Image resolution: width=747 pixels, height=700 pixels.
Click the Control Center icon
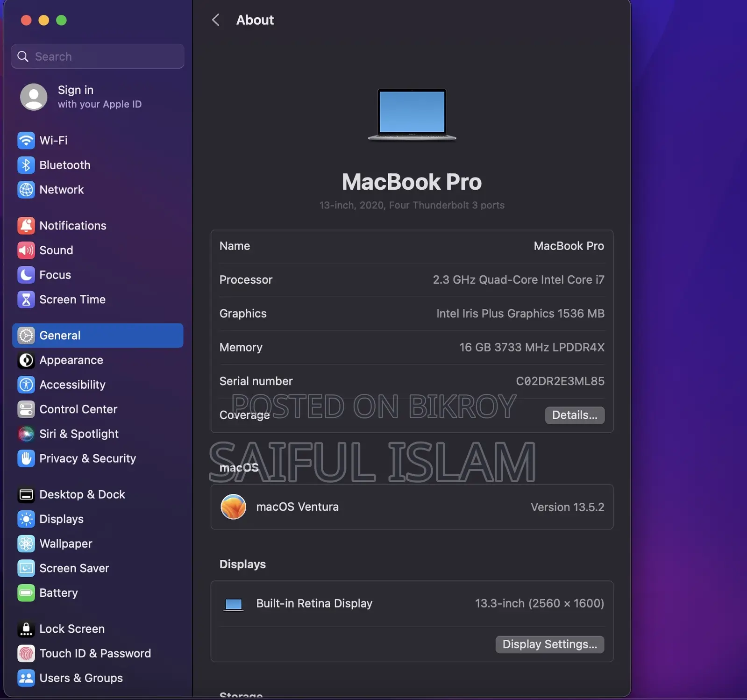pyautogui.click(x=26, y=409)
